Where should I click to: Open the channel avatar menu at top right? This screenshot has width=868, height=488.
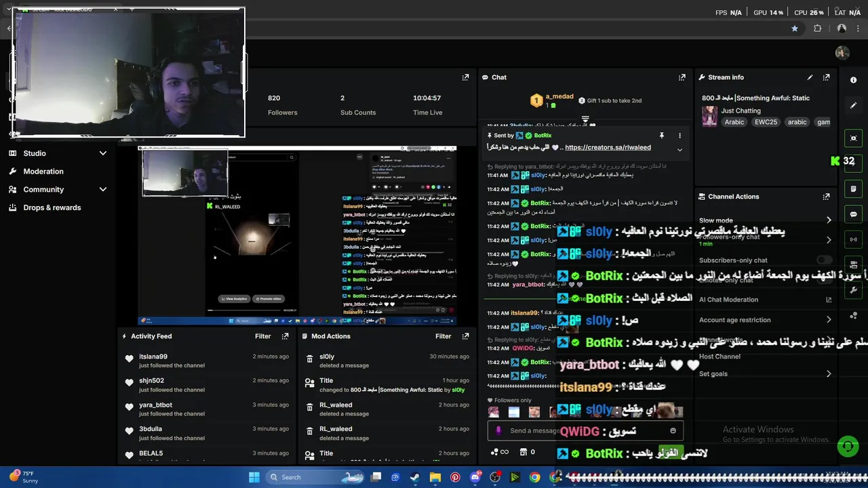click(x=842, y=53)
